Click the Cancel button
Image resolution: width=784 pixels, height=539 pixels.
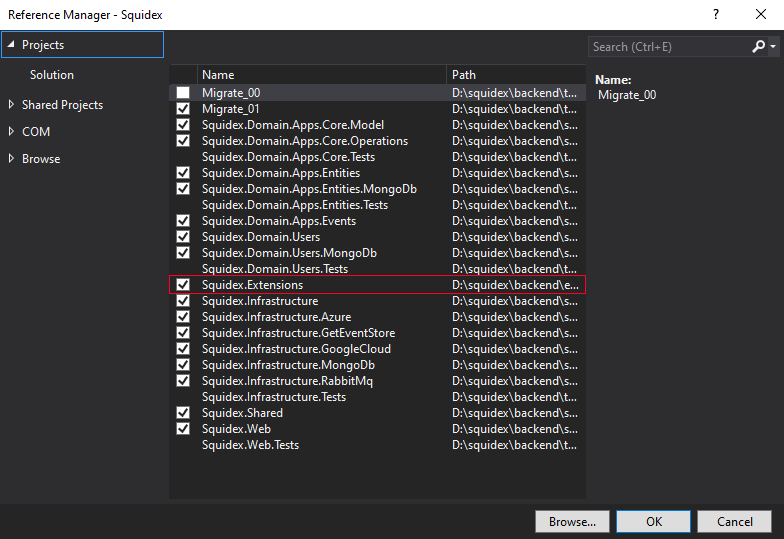(x=734, y=522)
